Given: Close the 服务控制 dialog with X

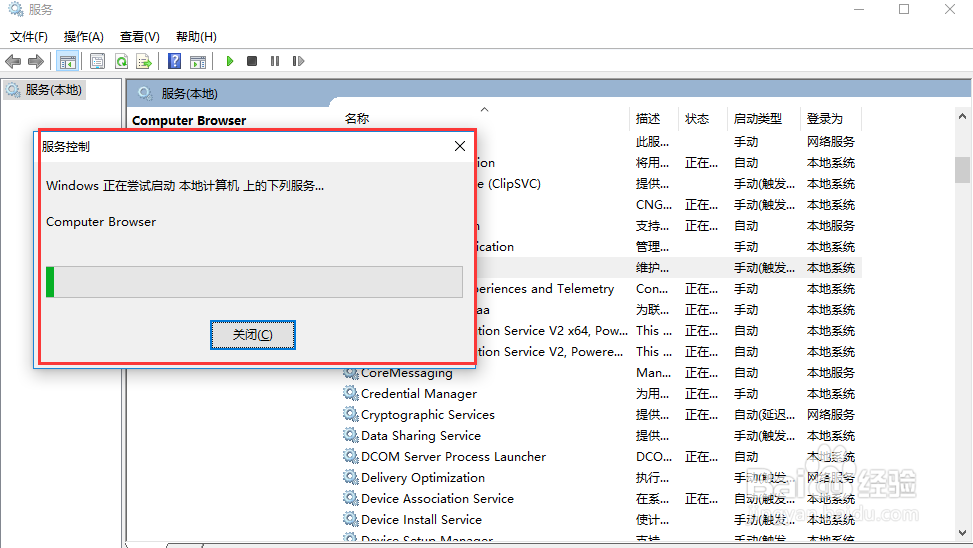Looking at the screenshot, I should [x=460, y=146].
